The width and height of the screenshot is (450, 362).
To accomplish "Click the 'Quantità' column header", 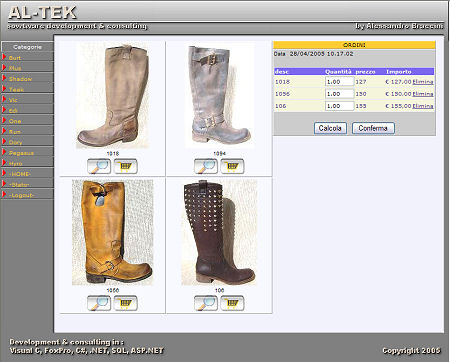I will coord(338,72).
